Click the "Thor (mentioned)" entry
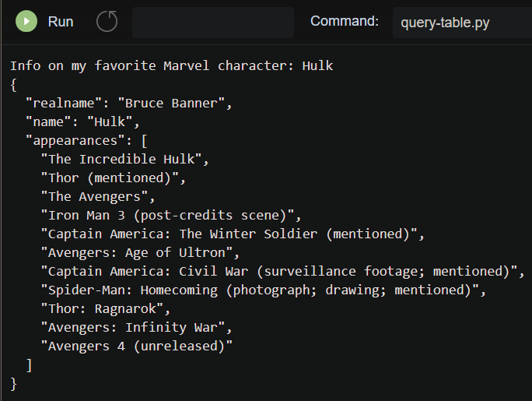This screenshot has height=401, width=532. tap(113, 178)
